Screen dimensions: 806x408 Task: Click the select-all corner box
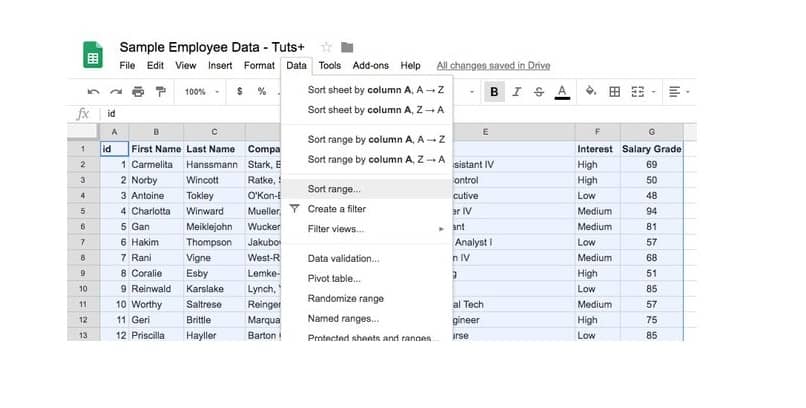tap(83, 132)
